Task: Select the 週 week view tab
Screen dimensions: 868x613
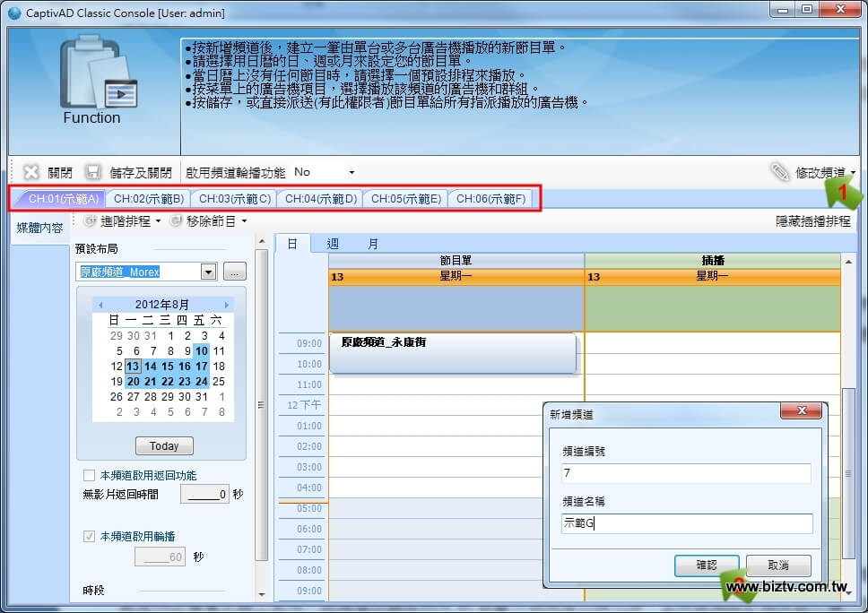Action: [x=333, y=243]
